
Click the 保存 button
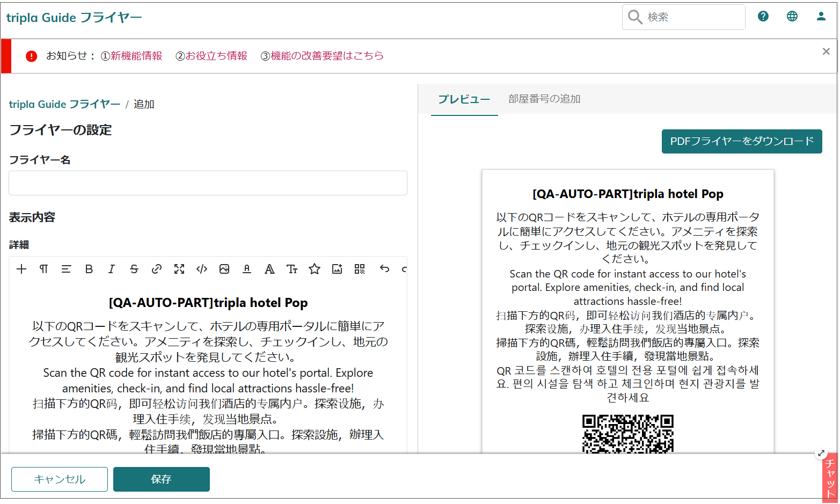click(162, 479)
